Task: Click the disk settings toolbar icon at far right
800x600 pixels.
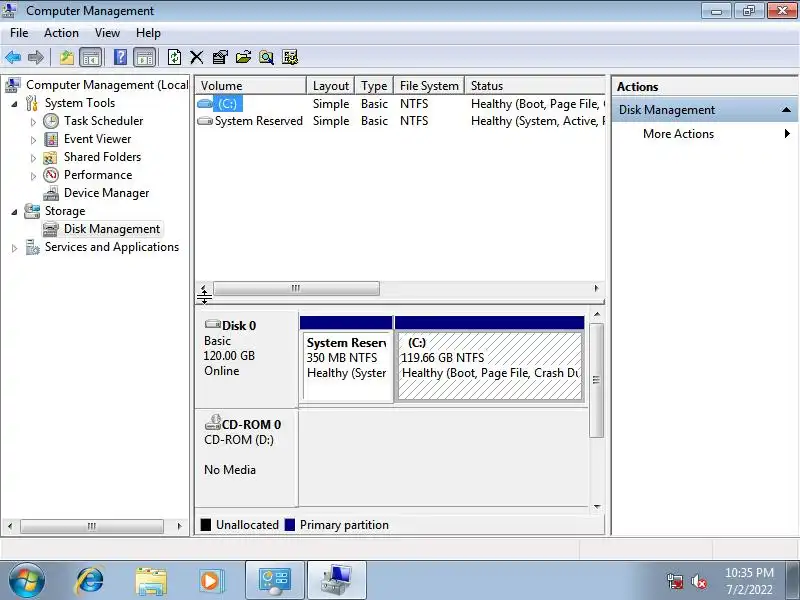Action: pyautogui.click(x=290, y=57)
